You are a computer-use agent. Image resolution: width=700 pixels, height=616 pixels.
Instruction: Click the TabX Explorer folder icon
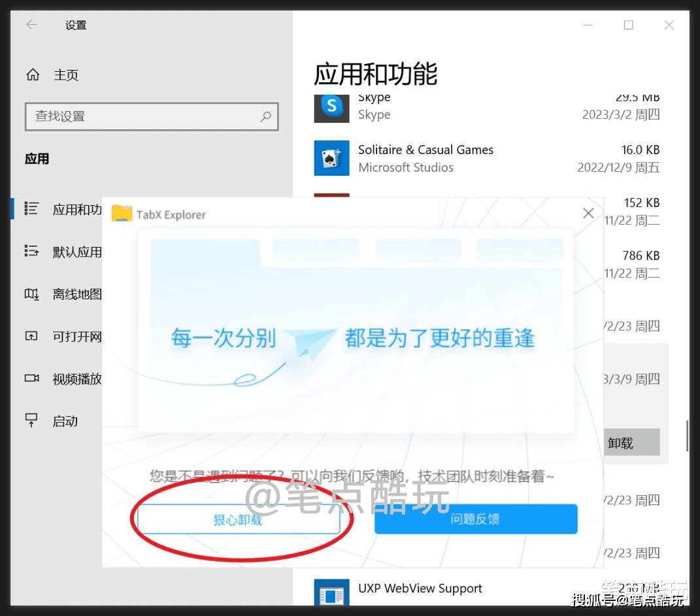coord(122,213)
